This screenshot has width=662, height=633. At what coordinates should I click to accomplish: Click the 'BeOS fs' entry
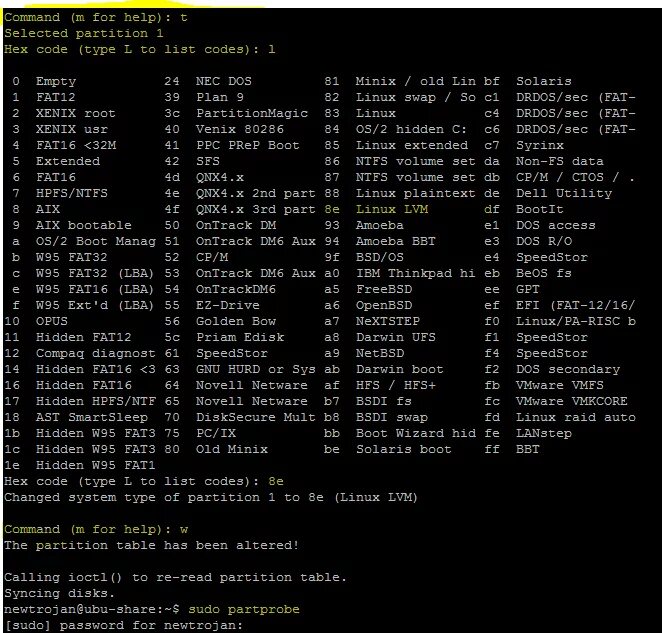tap(544, 273)
